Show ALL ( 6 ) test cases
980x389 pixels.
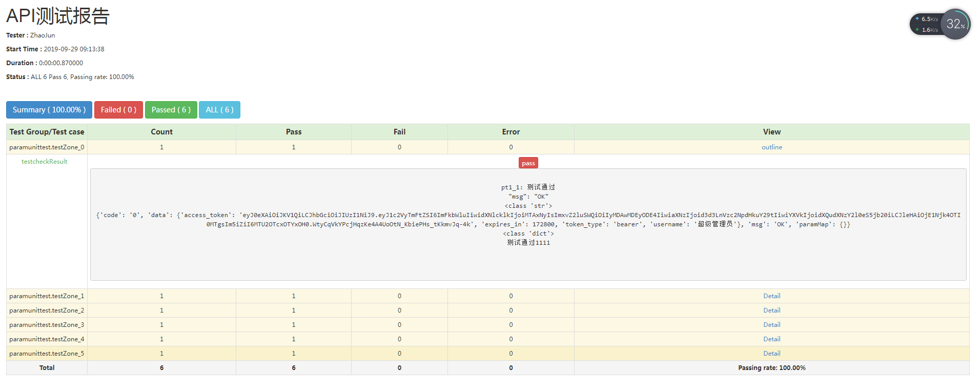219,110
